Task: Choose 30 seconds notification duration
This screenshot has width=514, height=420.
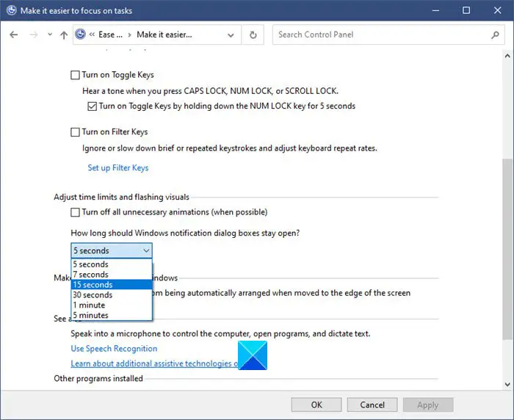Action: pyautogui.click(x=112, y=294)
